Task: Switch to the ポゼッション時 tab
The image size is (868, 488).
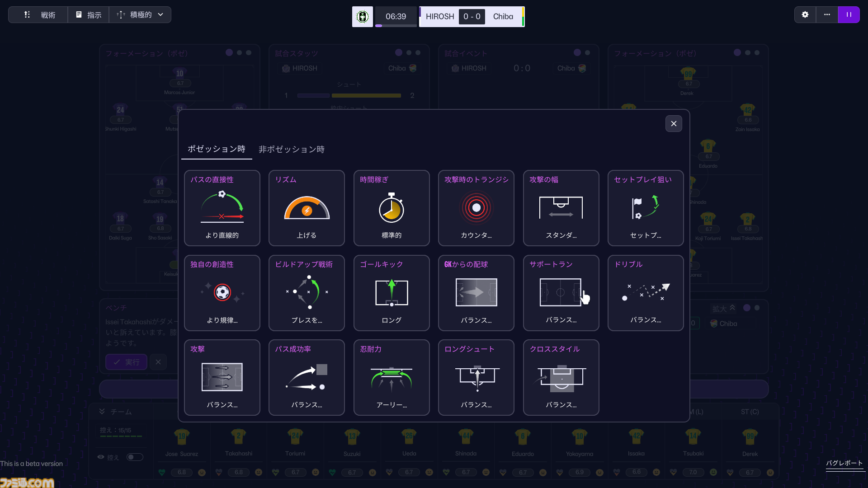Action: [217, 149]
